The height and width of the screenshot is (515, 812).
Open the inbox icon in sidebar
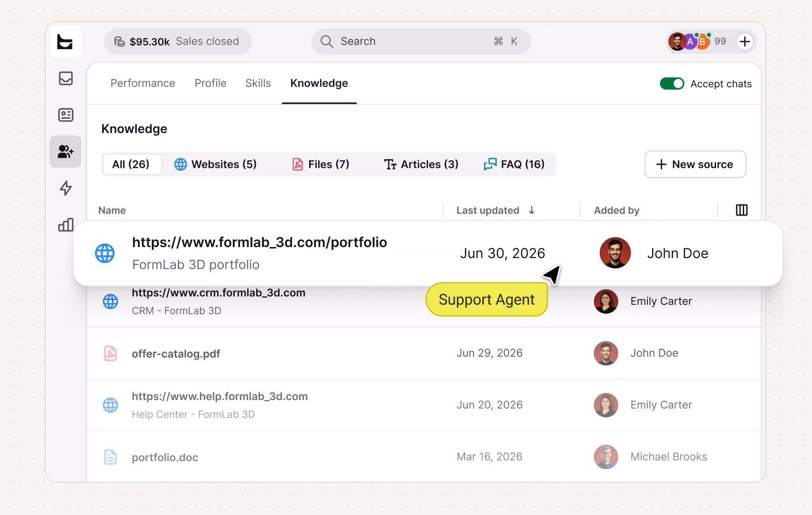[x=66, y=78]
